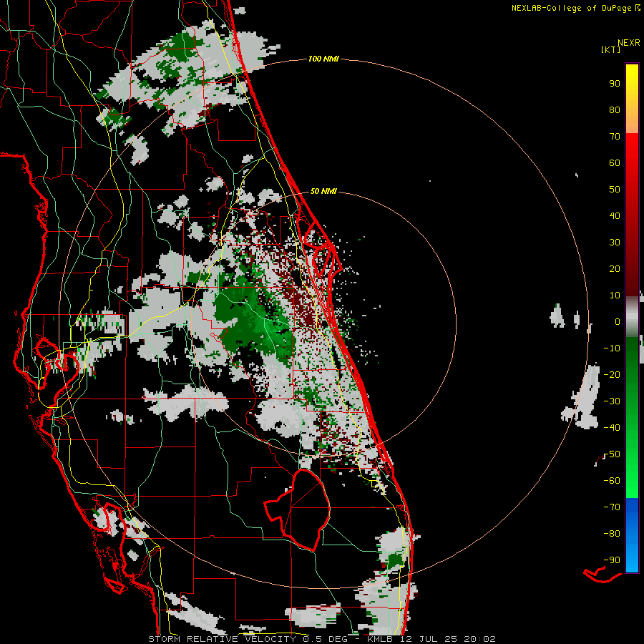Click the -30 value on the velocity scale
This screenshot has height=644, width=644.
(x=612, y=401)
